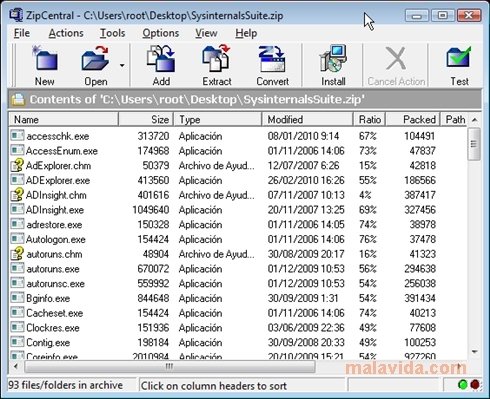Select the ADInsight.exe file name
The width and height of the screenshot is (490, 399).
point(55,210)
